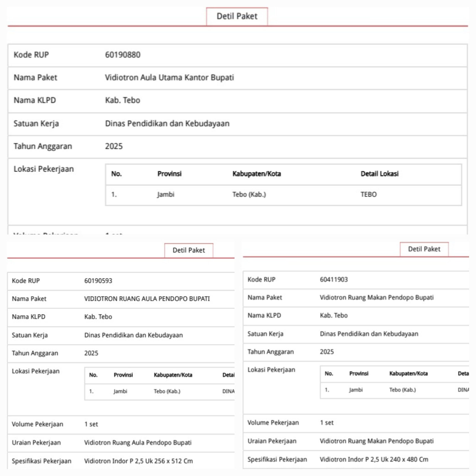Click Vidiotron Aula Utama Kantor Bupati text
This screenshot has height=476, width=476.
pyautogui.click(x=169, y=78)
